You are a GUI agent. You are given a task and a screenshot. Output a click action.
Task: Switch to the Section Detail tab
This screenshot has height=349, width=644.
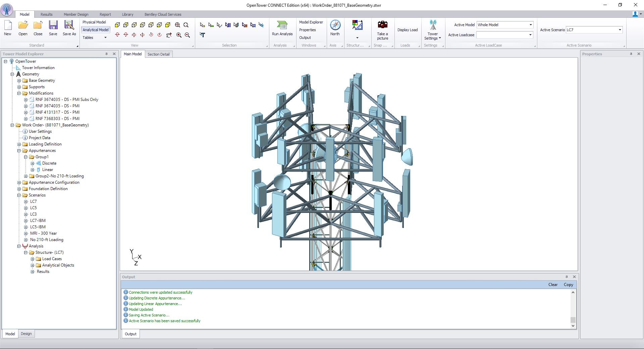[x=158, y=54]
